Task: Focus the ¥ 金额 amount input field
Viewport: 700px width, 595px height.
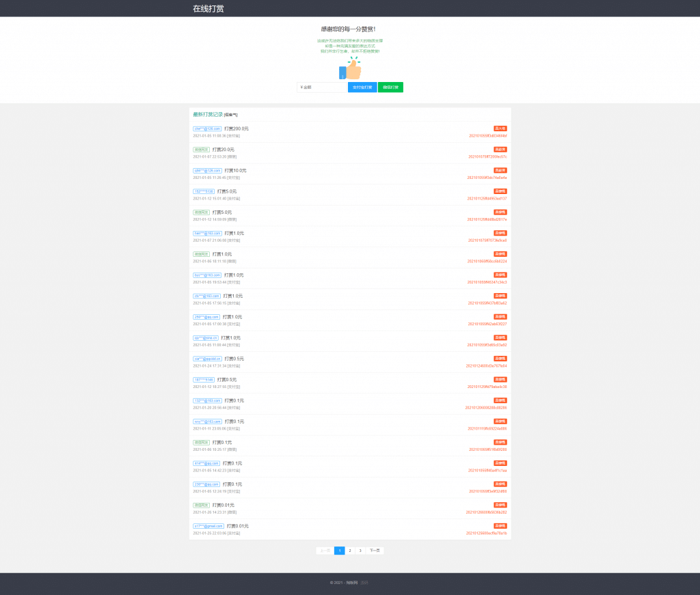Action: (321, 87)
